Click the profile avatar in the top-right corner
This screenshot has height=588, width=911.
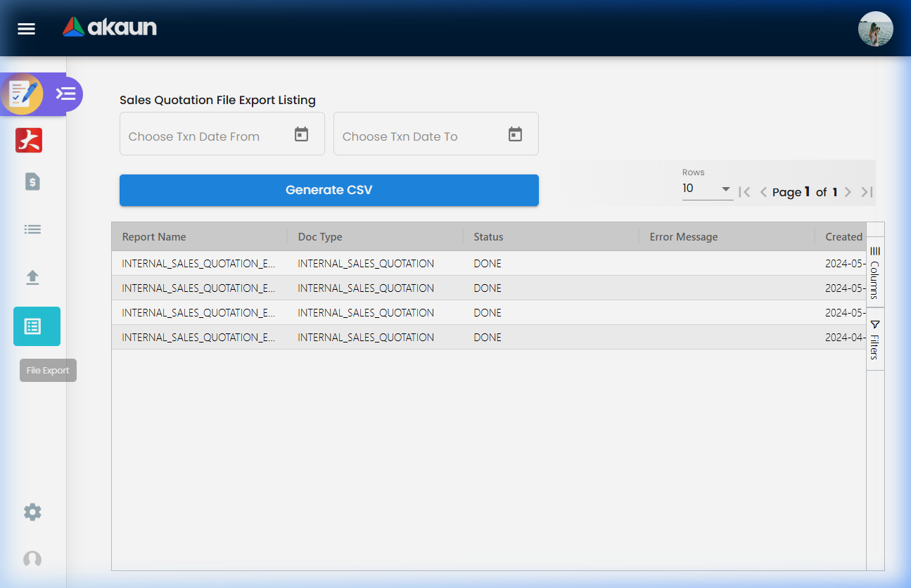click(875, 29)
